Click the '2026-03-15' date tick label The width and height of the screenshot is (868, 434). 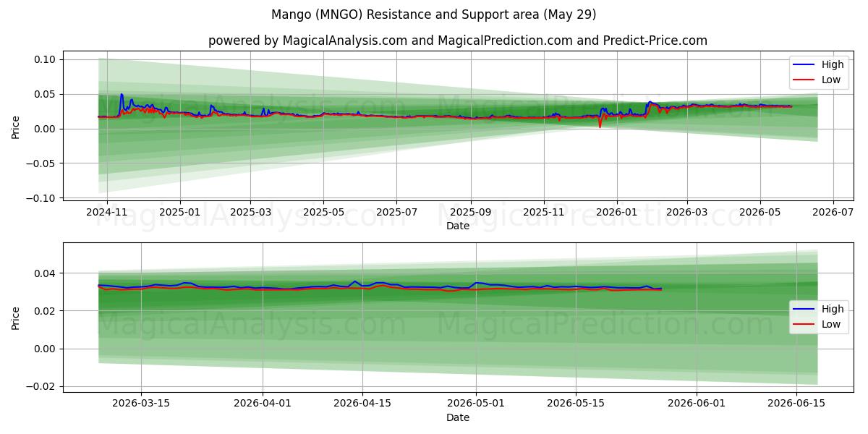140,404
